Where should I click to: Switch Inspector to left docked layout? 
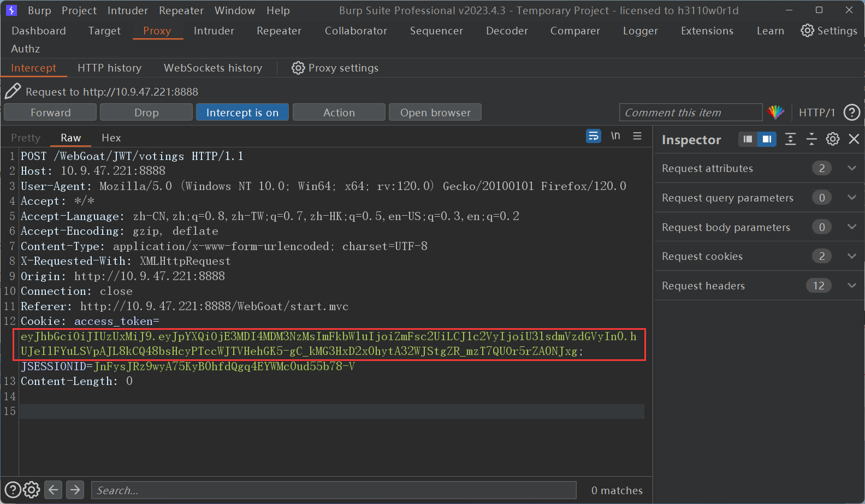click(748, 139)
